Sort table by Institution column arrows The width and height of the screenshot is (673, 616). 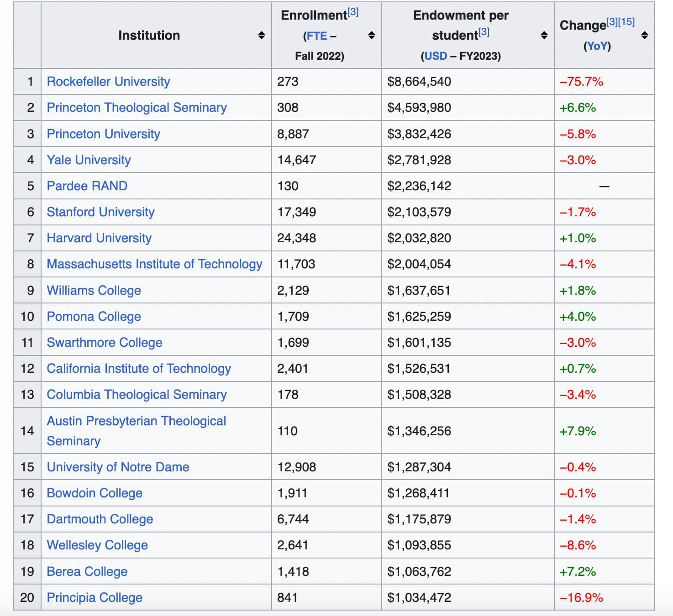click(262, 36)
